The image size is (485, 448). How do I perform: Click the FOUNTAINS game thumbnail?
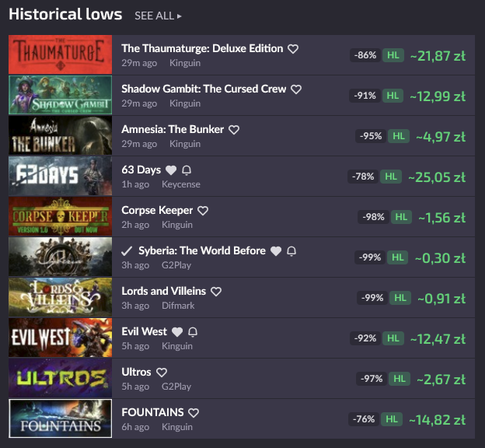point(60,418)
